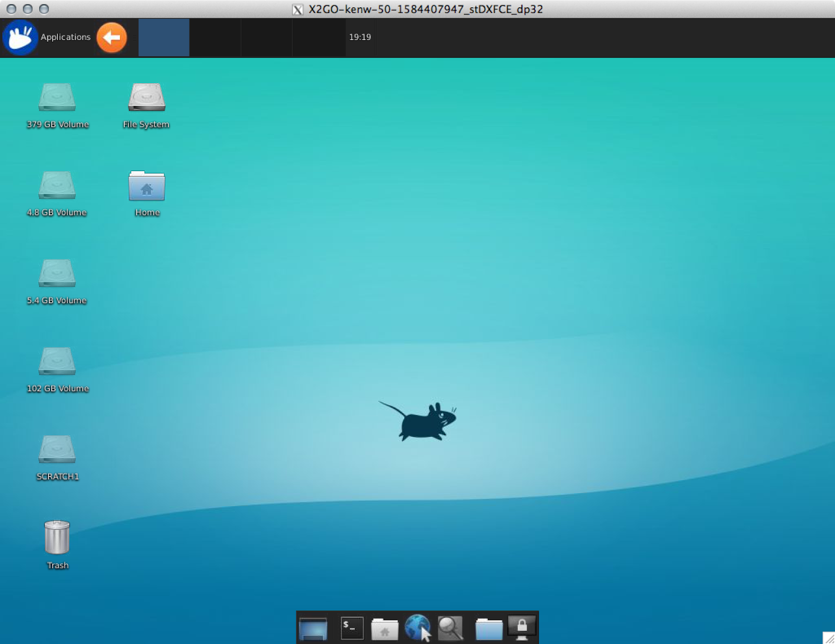Click the clock showing 19:19
The height and width of the screenshot is (644, 835).
360,37
